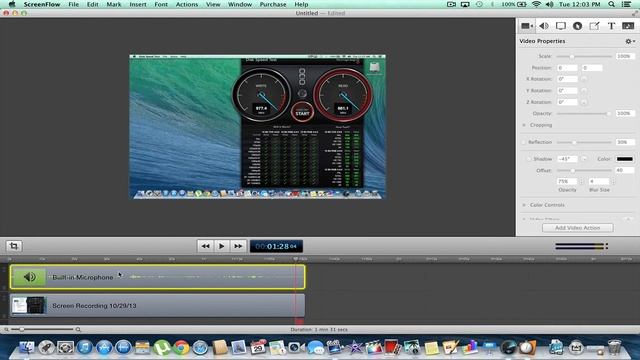Expand the Cropping section

pos(524,125)
